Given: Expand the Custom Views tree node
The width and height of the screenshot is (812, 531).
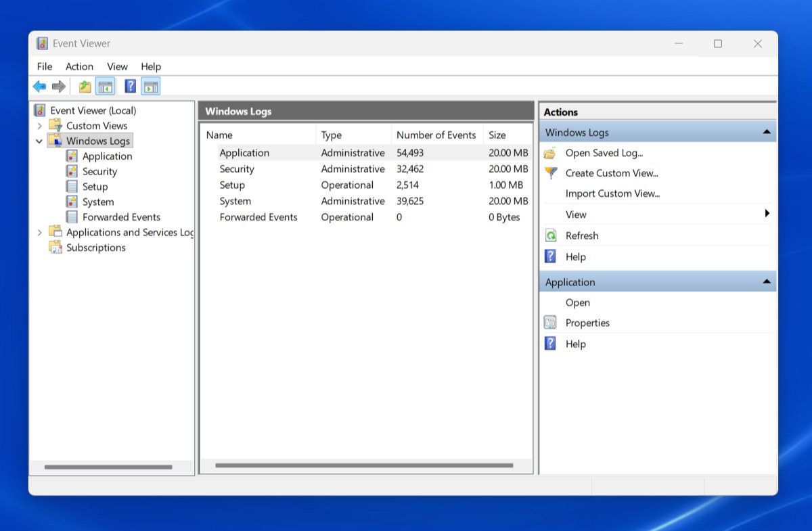Looking at the screenshot, I should click(39, 126).
